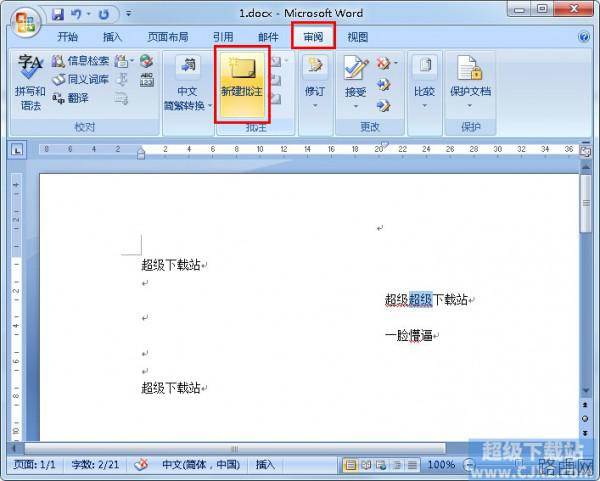Click the highlighted 超级 text in the document
Image resolution: width=600 pixels, height=481 pixels.
(421, 300)
